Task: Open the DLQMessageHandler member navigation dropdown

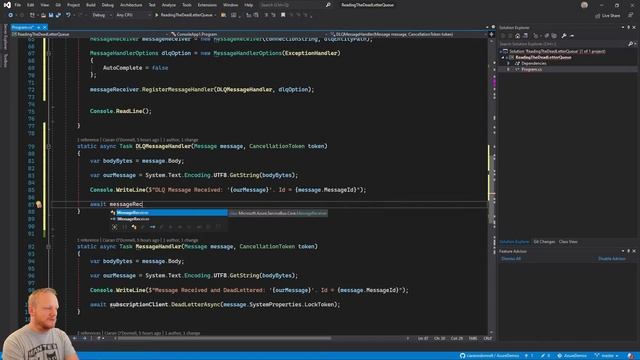Action: (x=408, y=34)
